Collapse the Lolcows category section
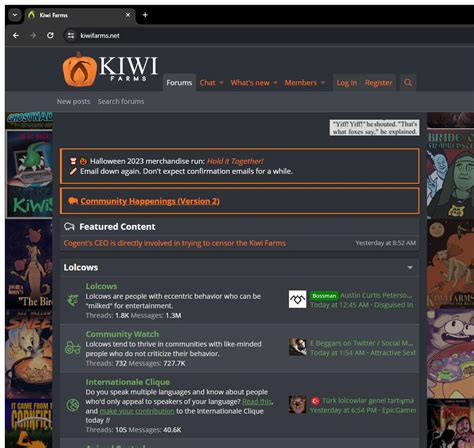The height and width of the screenshot is (448, 474). click(x=410, y=267)
